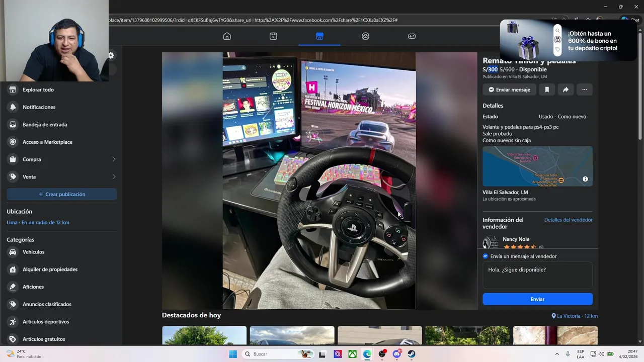Click seller Nancy Nole avatar
This screenshot has height=362, width=644.
491,242
